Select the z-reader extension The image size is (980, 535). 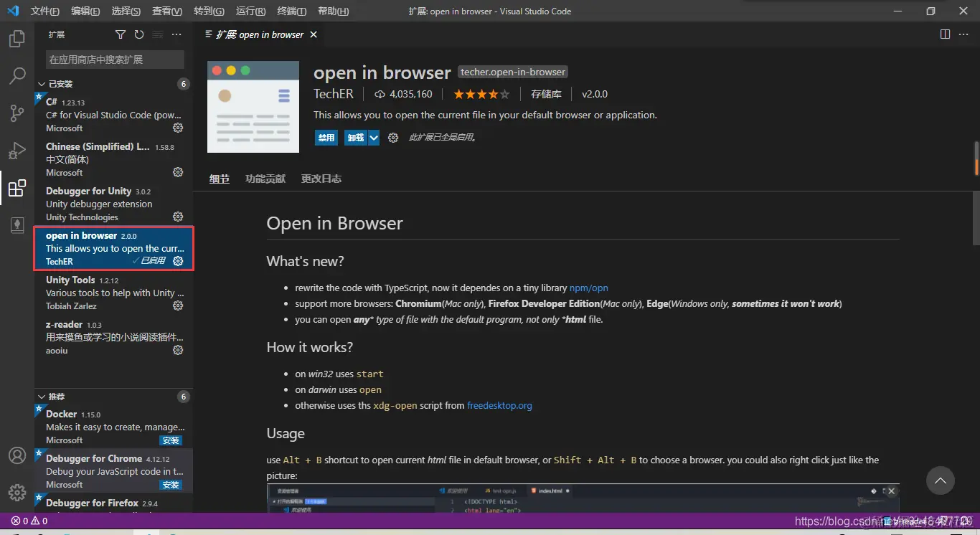pyautogui.click(x=114, y=337)
